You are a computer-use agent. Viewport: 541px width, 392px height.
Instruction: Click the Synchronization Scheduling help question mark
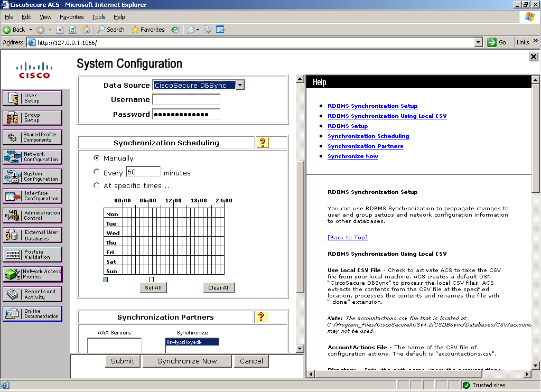[262, 143]
